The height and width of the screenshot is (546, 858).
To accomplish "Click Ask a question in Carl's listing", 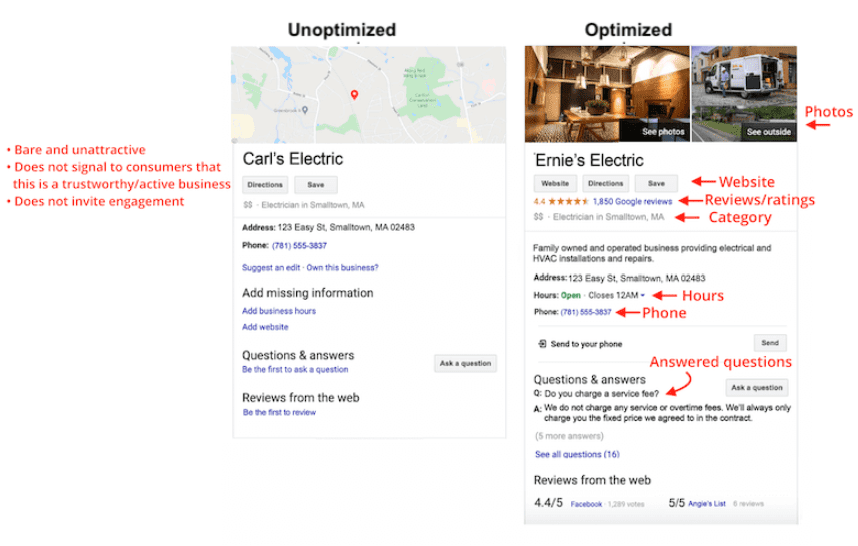I will pyautogui.click(x=465, y=364).
